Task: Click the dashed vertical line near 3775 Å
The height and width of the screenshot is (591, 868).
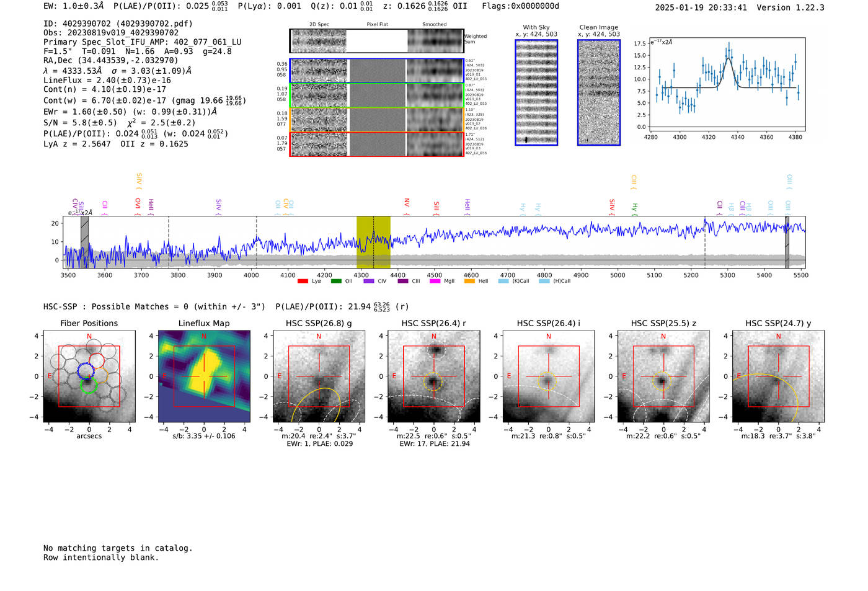Action: (169, 242)
